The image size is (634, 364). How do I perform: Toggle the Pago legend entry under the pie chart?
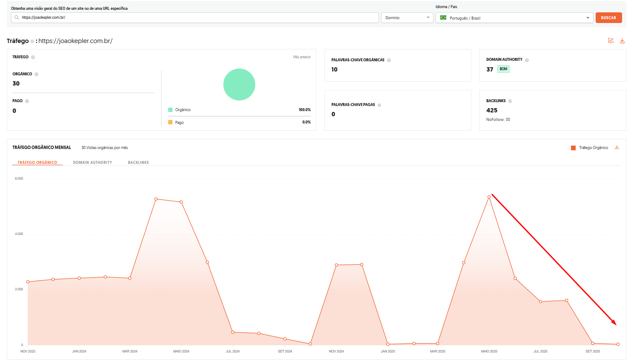tap(176, 123)
